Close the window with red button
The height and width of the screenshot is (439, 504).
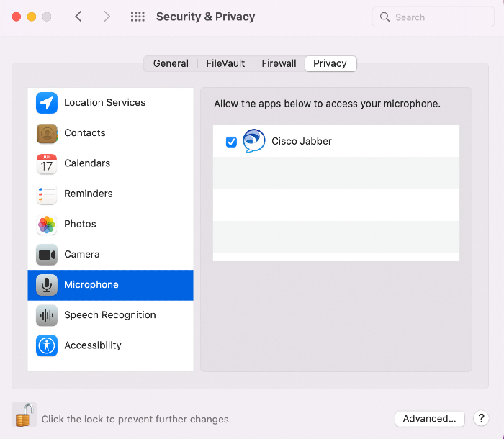17,17
